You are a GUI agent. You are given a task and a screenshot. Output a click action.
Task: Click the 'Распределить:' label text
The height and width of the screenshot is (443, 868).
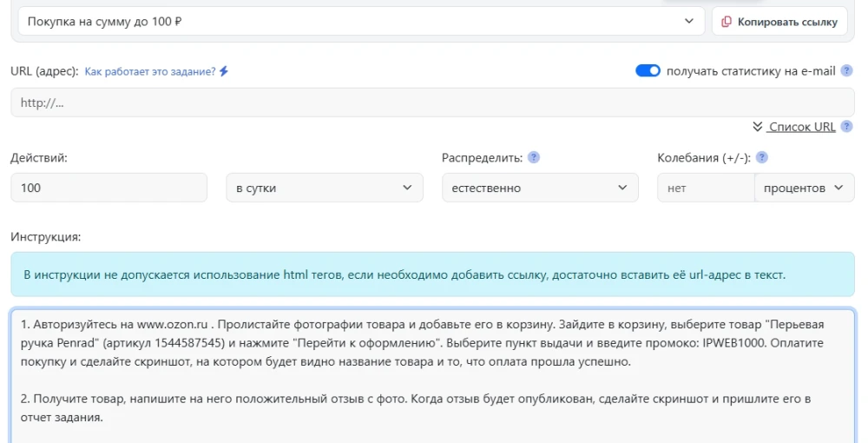[482, 158]
